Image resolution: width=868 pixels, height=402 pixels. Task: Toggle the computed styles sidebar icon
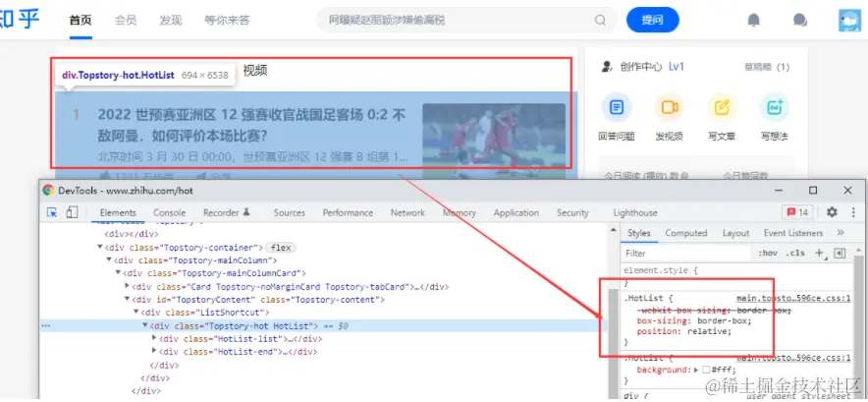(x=840, y=253)
